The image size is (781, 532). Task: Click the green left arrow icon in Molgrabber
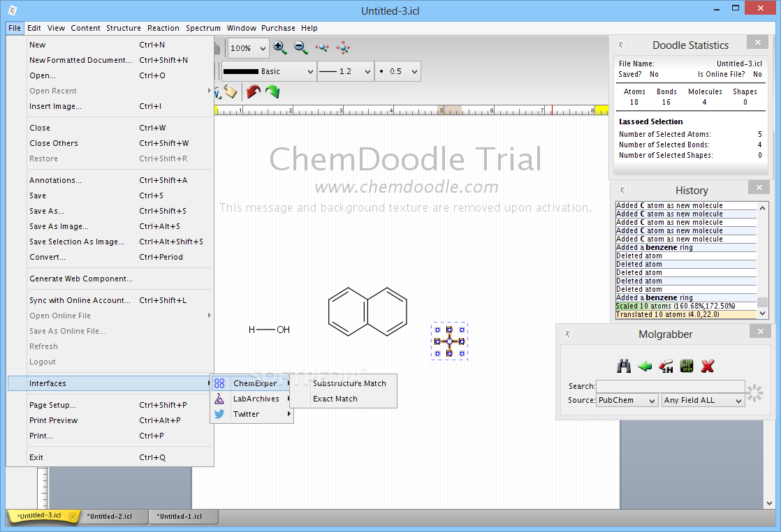tap(645, 367)
